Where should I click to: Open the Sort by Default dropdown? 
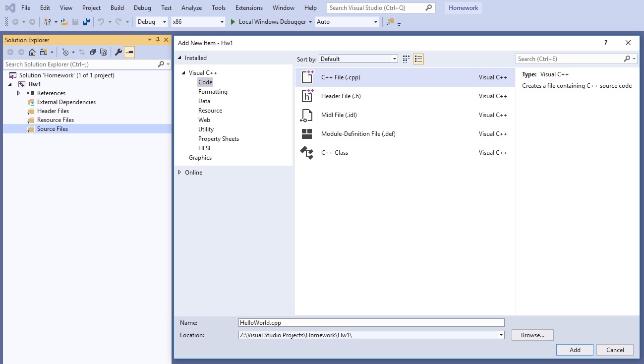[x=358, y=59]
